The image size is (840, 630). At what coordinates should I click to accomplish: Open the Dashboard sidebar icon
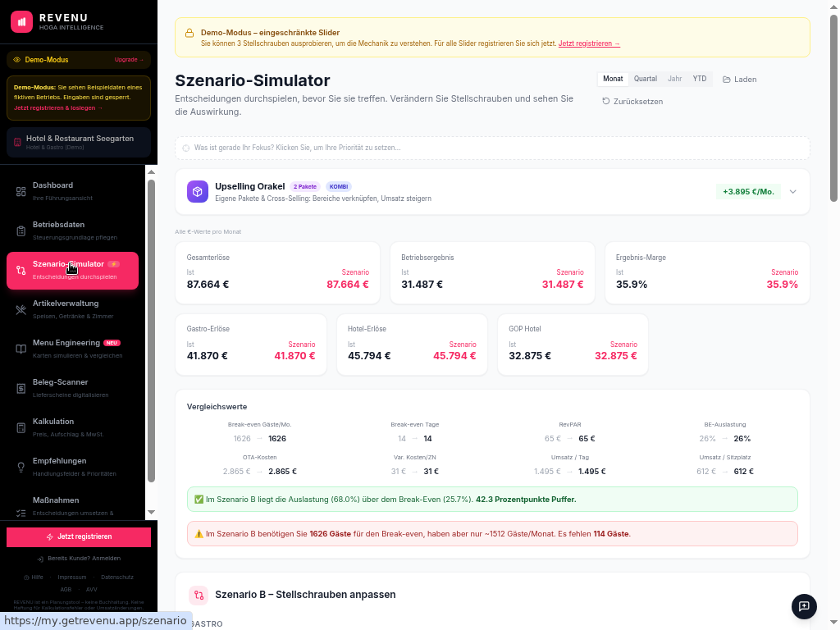pos(21,191)
